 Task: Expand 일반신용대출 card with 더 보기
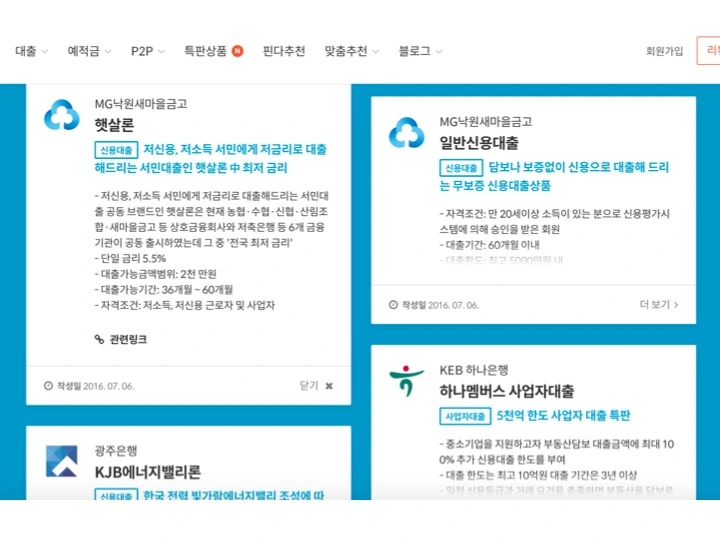pyautogui.click(x=659, y=304)
